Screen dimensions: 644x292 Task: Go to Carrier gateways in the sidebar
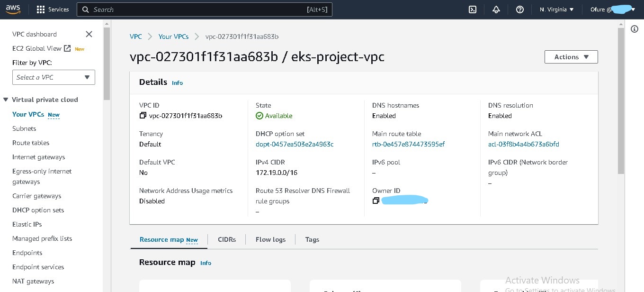point(37,196)
